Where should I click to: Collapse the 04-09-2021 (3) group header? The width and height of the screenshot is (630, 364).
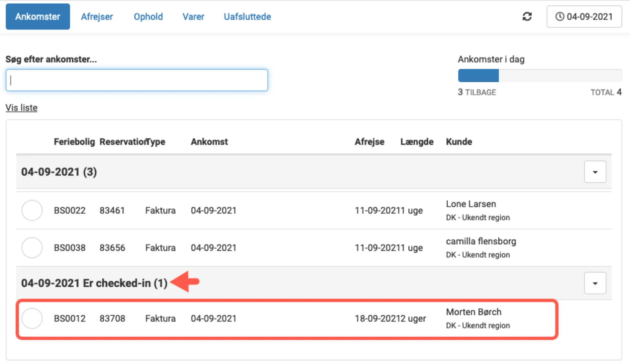pos(59,172)
